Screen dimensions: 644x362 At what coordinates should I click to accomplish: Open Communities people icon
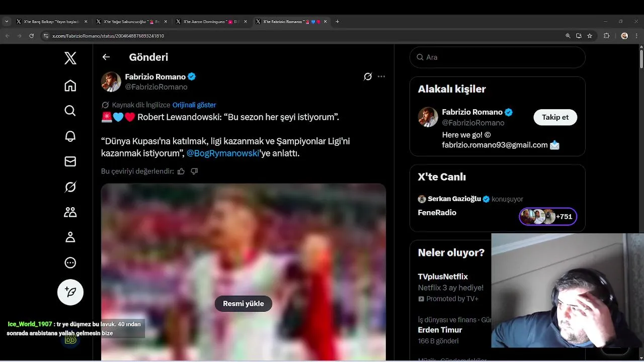click(x=70, y=212)
